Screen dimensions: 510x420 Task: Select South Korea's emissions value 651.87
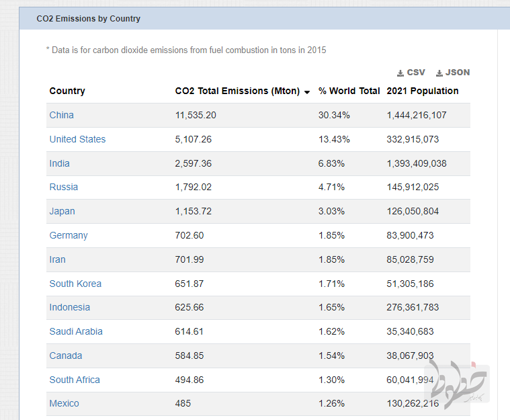click(x=189, y=284)
